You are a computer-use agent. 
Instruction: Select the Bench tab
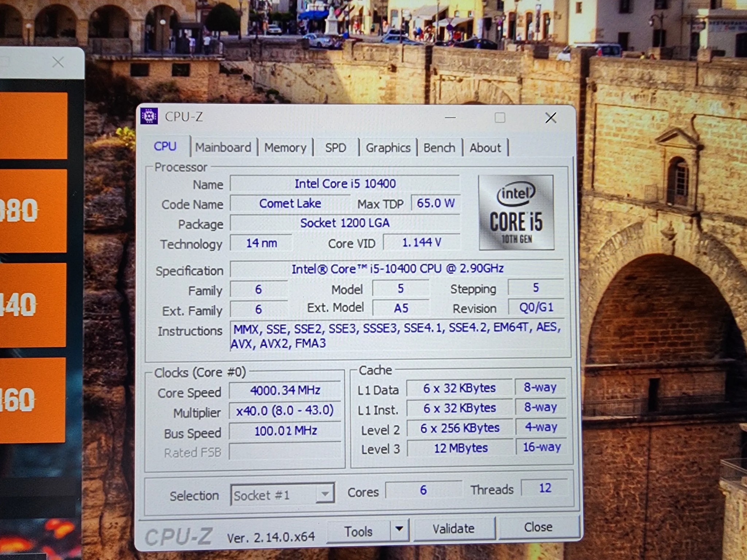click(439, 148)
